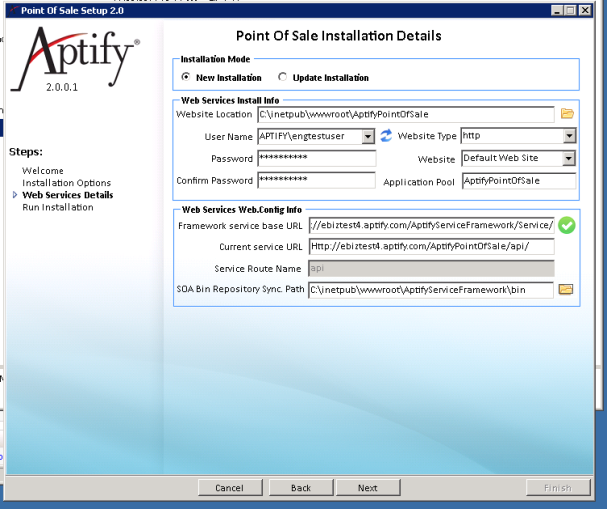The width and height of the screenshot is (607, 509).
Task: Click the 'Web Services Web.Config Info' group label
Action: (242, 210)
